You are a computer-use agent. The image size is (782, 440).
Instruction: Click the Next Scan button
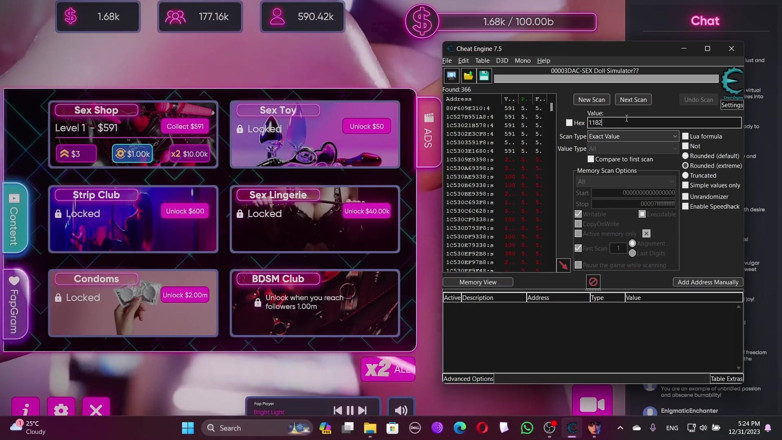633,100
